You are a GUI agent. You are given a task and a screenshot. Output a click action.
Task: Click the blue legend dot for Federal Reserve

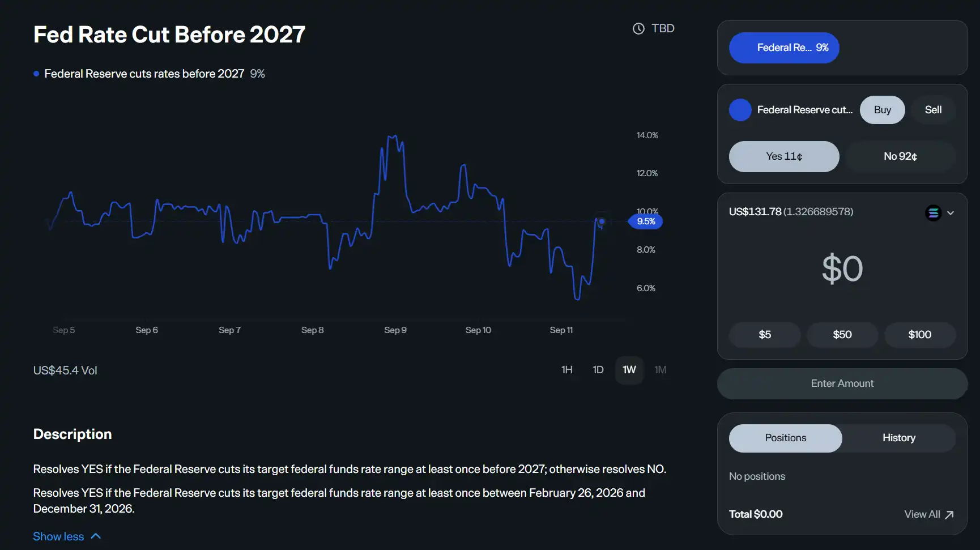tap(36, 74)
